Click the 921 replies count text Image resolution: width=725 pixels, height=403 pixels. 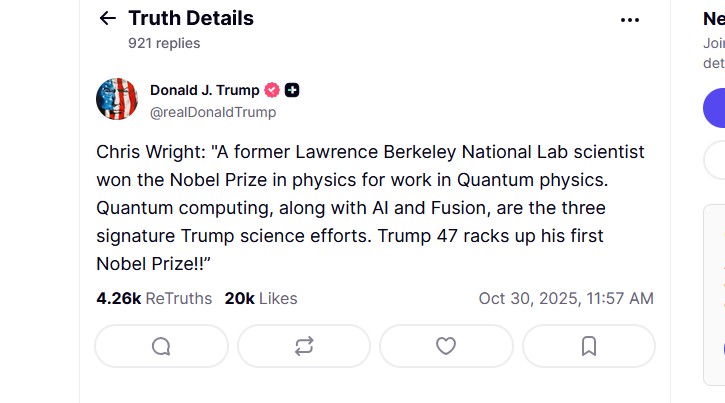click(164, 43)
